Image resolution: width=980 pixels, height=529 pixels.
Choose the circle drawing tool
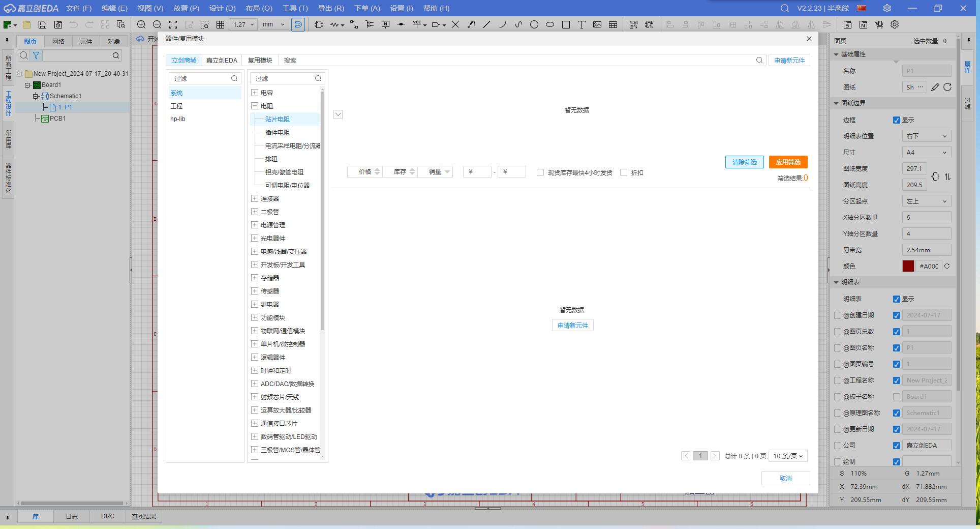pyautogui.click(x=534, y=24)
